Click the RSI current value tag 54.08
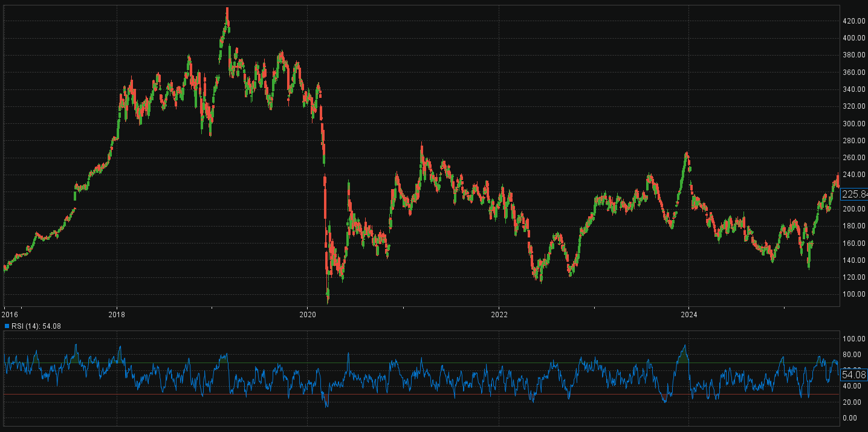This screenshot has width=868, height=432. tap(854, 375)
